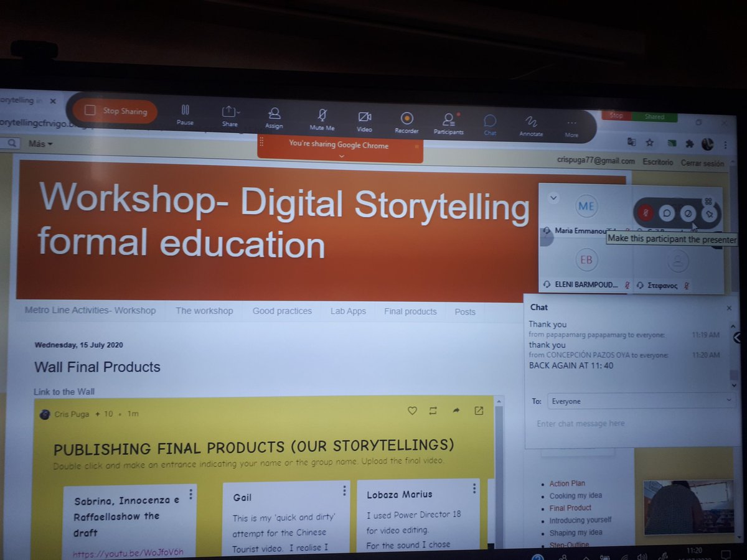The width and height of the screenshot is (747, 560).
Task: Select Στεφανος participant tile
Action: click(678, 268)
